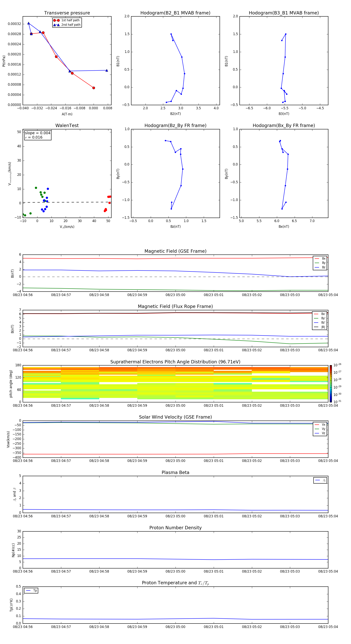Click the 'Magnetic Field (Flux Rope Frame)' title
The height and width of the screenshot is (644, 351).
[175, 307]
